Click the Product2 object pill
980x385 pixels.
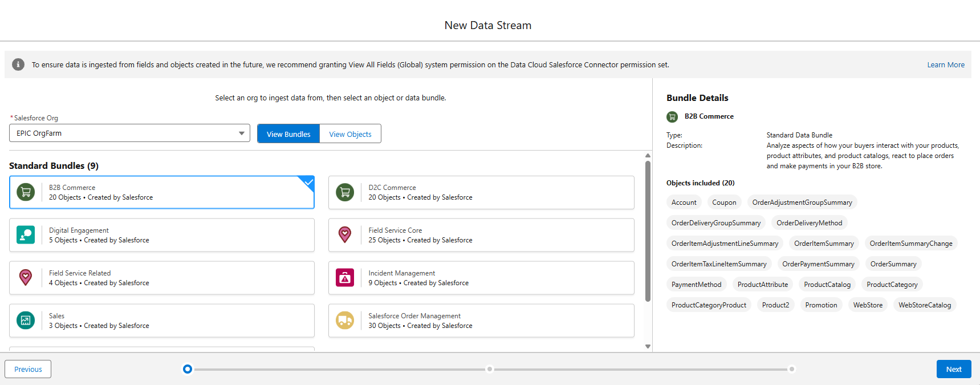click(775, 305)
